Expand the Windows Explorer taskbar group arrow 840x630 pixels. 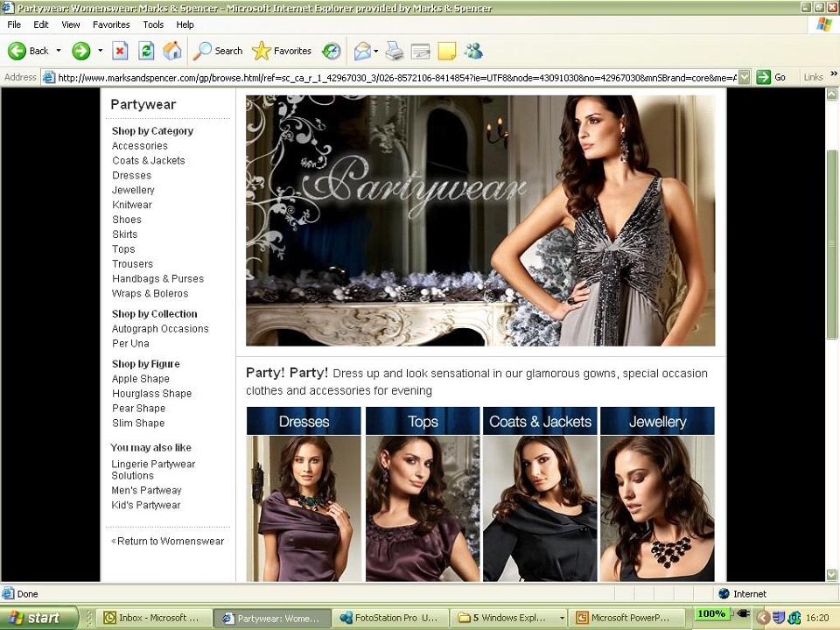pos(562,618)
